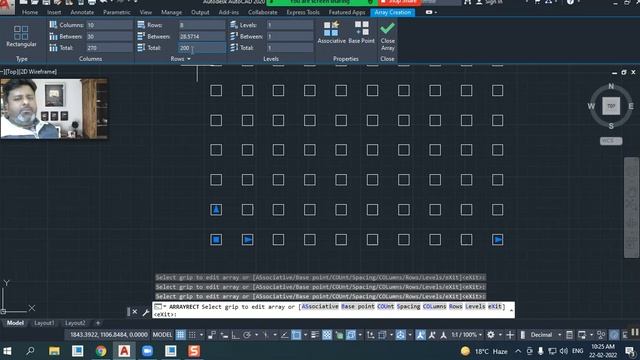
Task: Edit the Rows Between field showing 28.5714
Action: [202, 36]
